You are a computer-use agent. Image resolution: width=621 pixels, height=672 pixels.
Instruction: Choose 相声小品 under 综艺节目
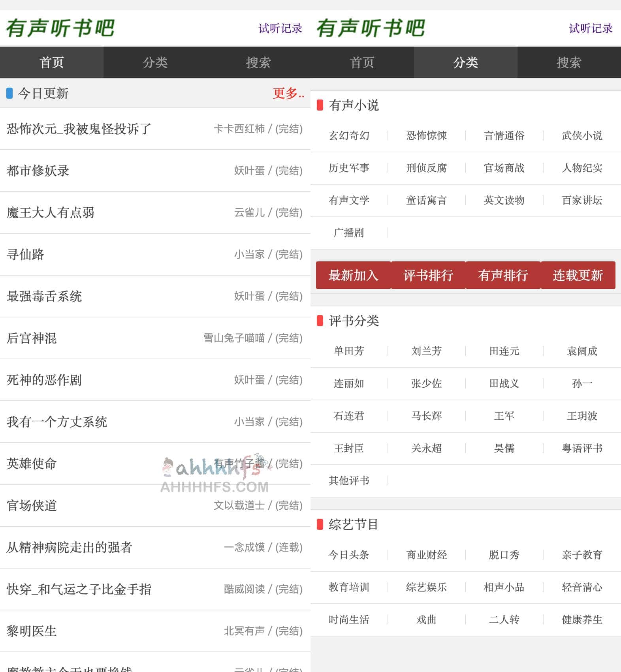coord(504,587)
